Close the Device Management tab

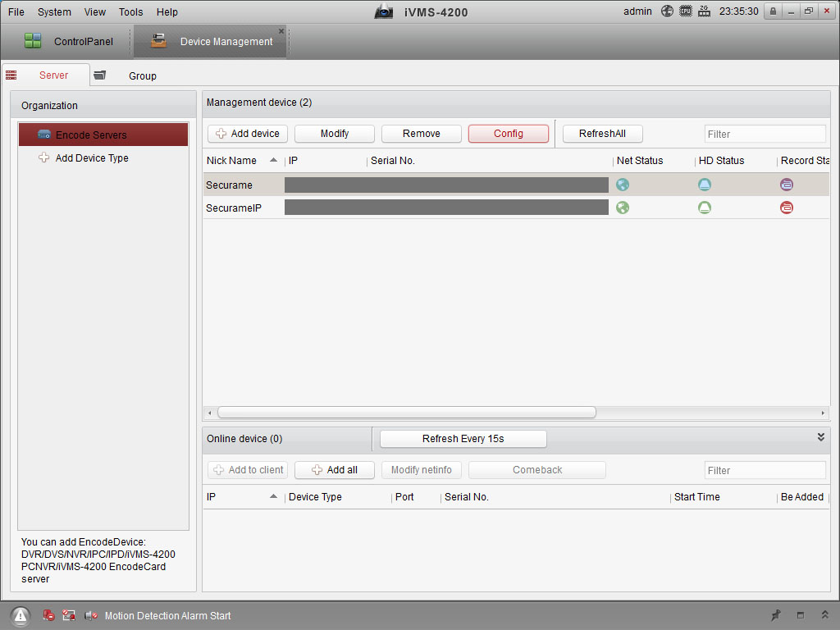pyautogui.click(x=281, y=31)
